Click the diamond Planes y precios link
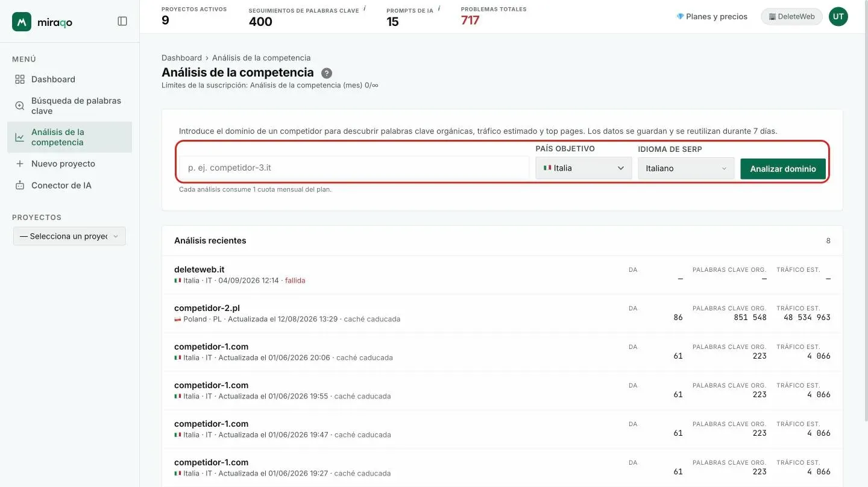The height and width of the screenshot is (487, 868). (712, 17)
